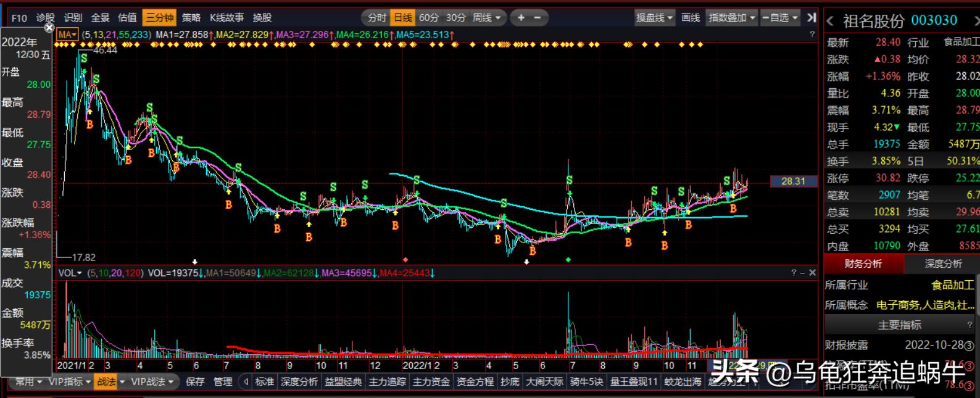Open help question mark on main chart
980x398 pixels.
[812, 35]
